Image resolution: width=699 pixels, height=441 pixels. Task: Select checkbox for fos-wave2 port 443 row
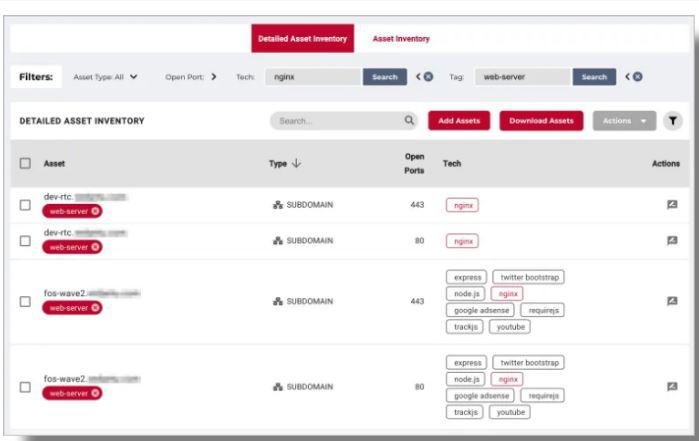point(25,301)
